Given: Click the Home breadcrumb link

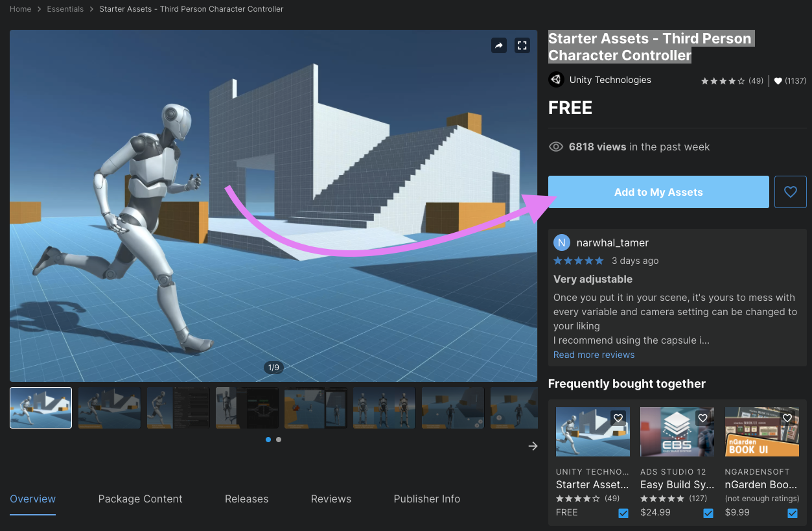Looking at the screenshot, I should pos(21,9).
